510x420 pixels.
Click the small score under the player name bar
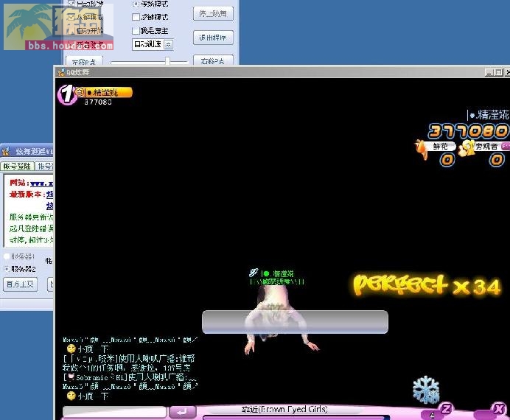pyautogui.click(x=98, y=102)
